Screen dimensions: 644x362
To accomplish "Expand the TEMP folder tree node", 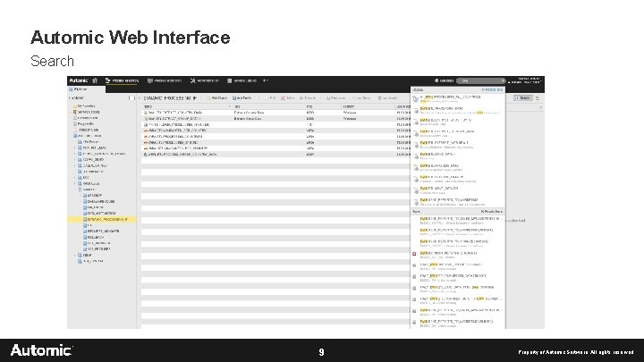I will 75,255.
